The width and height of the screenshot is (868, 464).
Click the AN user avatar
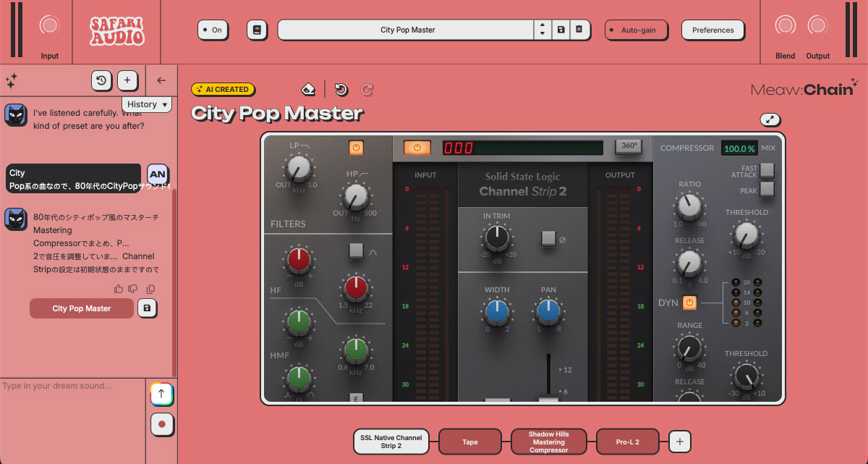[x=158, y=174]
